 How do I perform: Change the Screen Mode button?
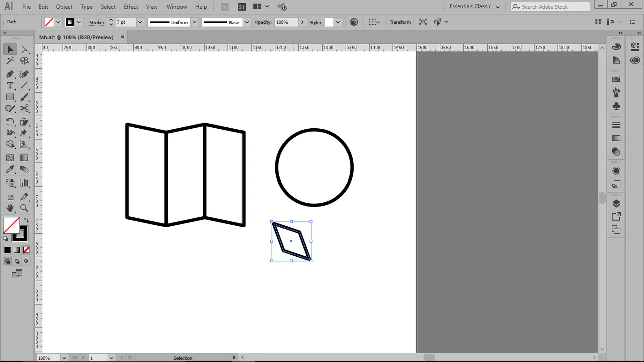tap(17, 274)
